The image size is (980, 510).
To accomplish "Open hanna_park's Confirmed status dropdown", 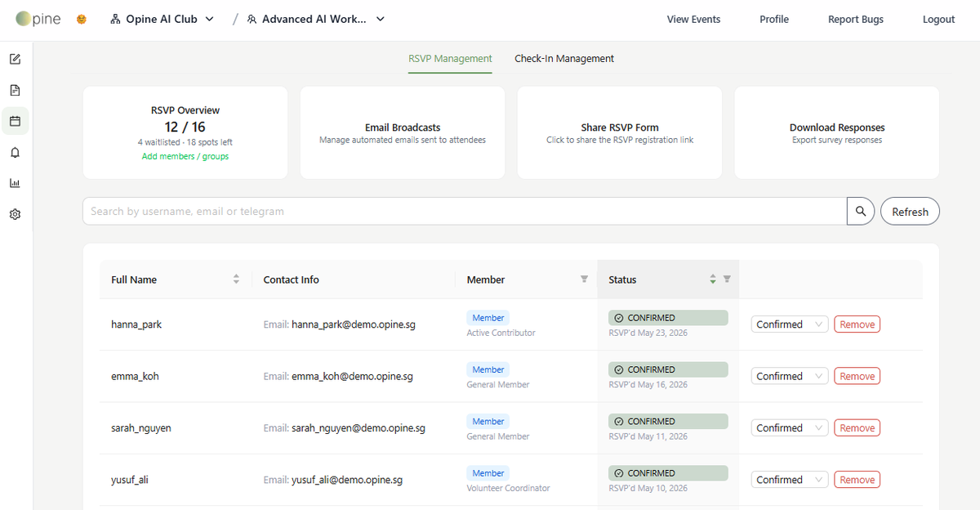I will [x=790, y=324].
